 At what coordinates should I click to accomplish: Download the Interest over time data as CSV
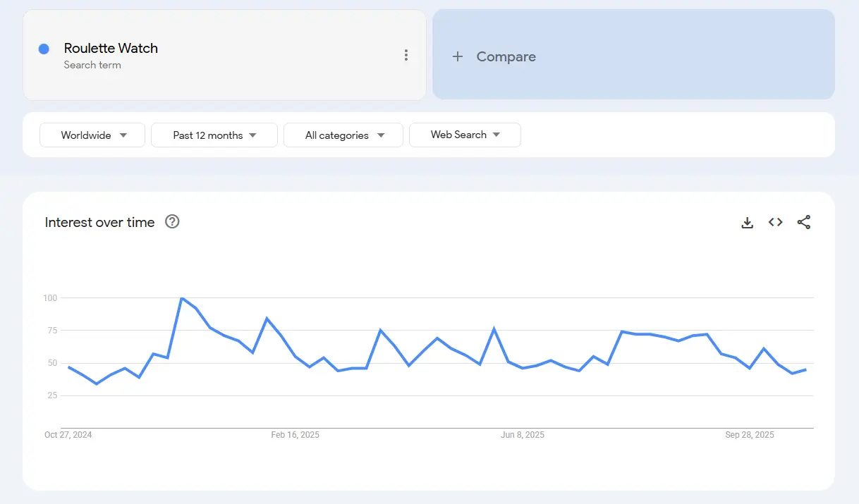(x=747, y=222)
